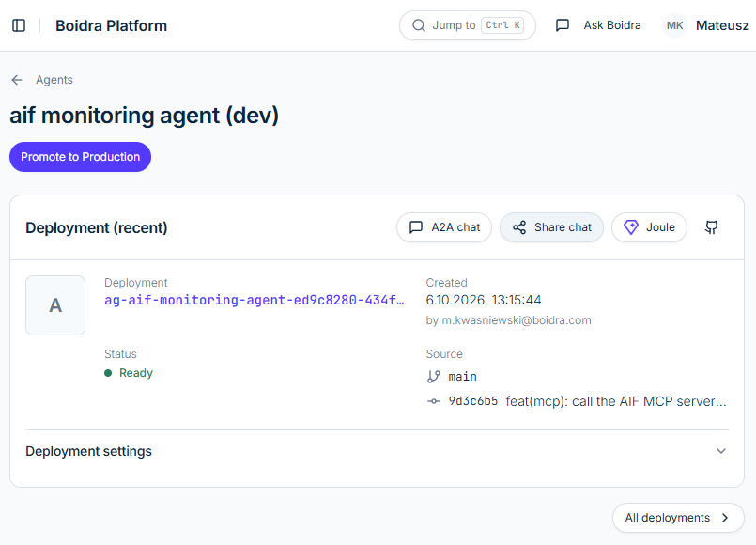Click Promote to Production button
The height and width of the screenshot is (545, 756).
pos(80,157)
